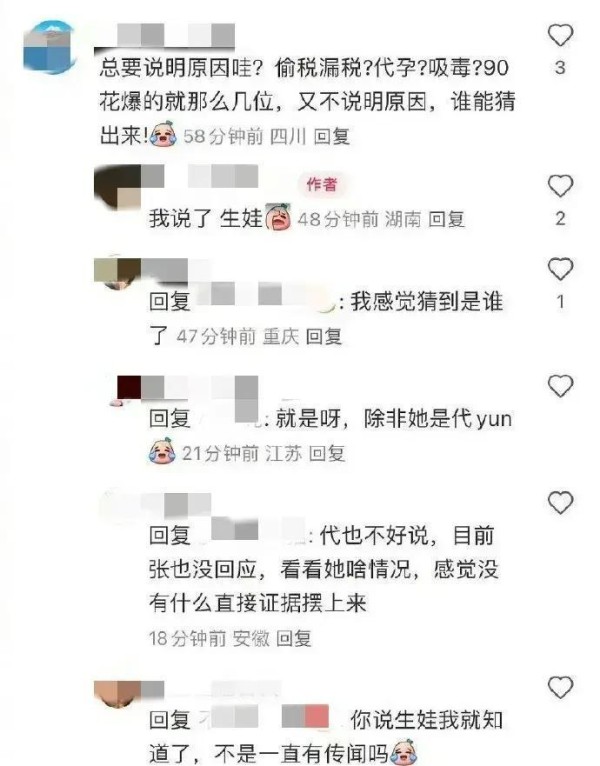Like the author's Hunan reply
Screen dimensions: 600x766
(560, 186)
